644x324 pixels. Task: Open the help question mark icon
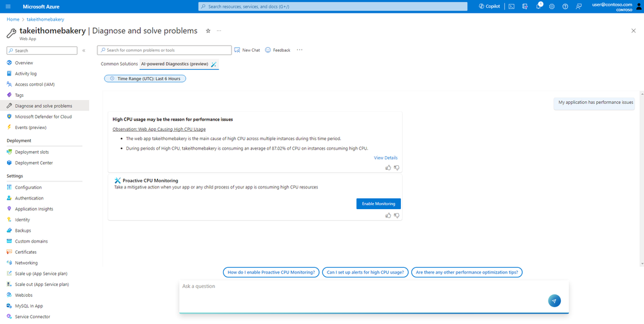coord(565,6)
